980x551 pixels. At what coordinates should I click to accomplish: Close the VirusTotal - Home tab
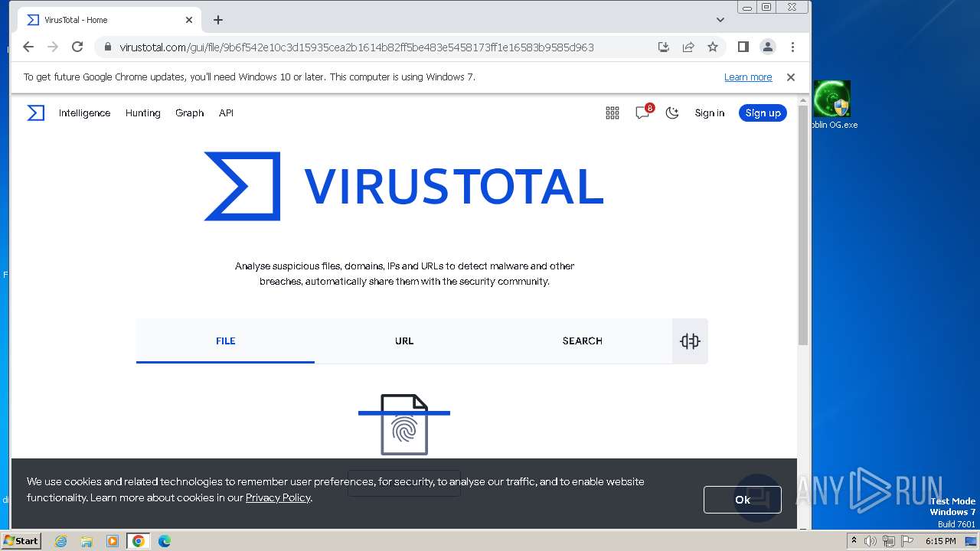tap(189, 20)
